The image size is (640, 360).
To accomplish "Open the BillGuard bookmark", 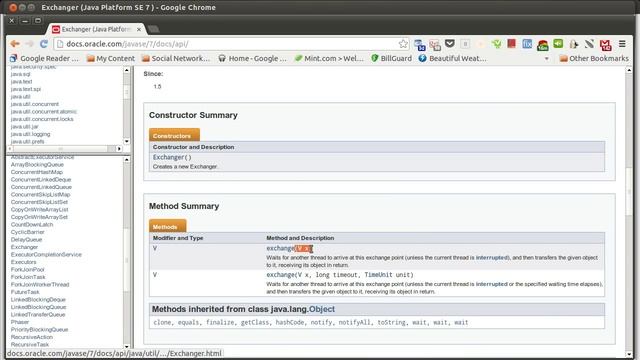I will [x=391, y=58].
